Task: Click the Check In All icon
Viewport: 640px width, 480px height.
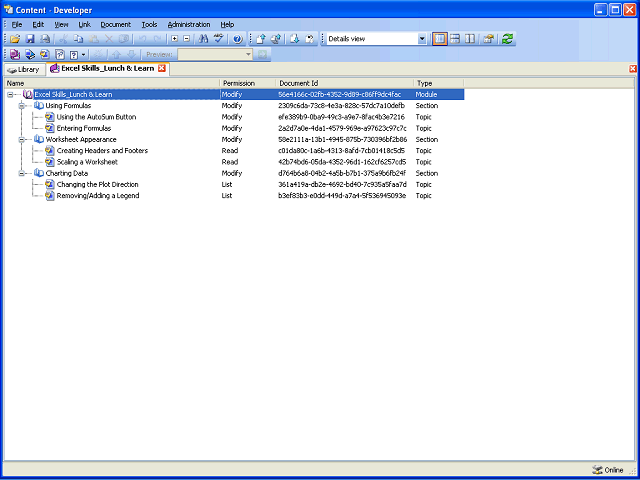Action: [276, 39]
